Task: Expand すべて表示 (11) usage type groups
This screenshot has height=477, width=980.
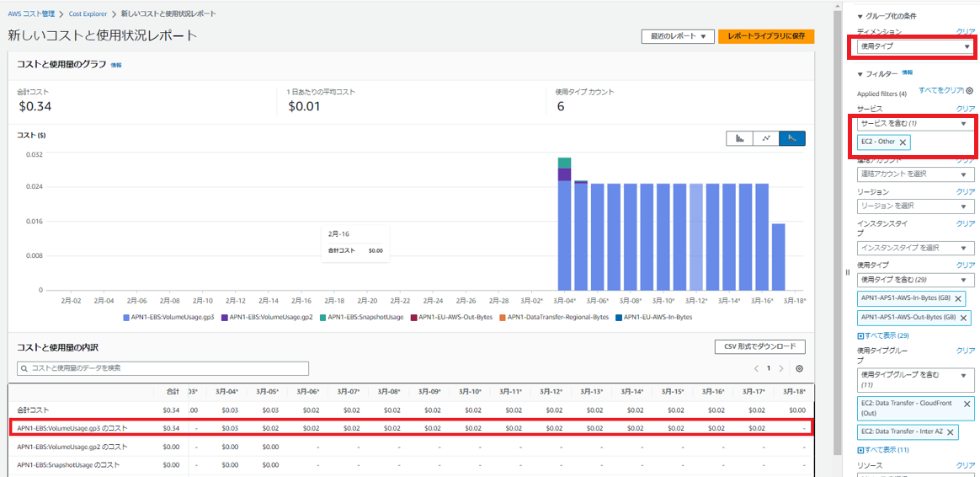Action: pos(882,449)
